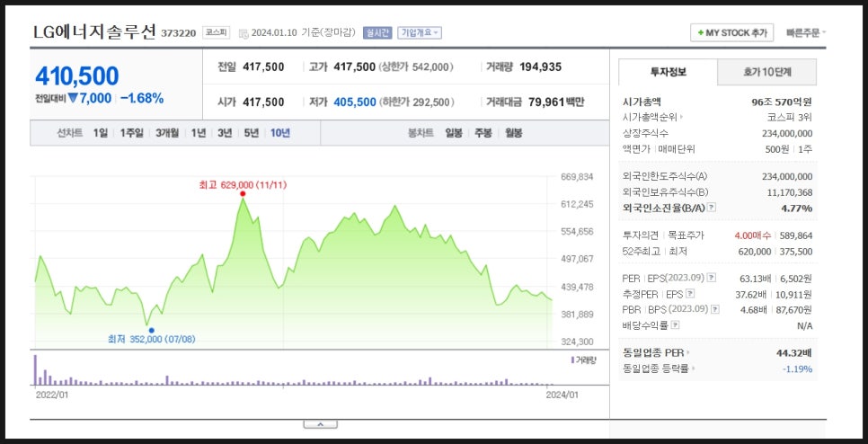The image size is (868, 444).
Task: Select the 일봉 candlestick chart
Action: (x=454, y=133)
